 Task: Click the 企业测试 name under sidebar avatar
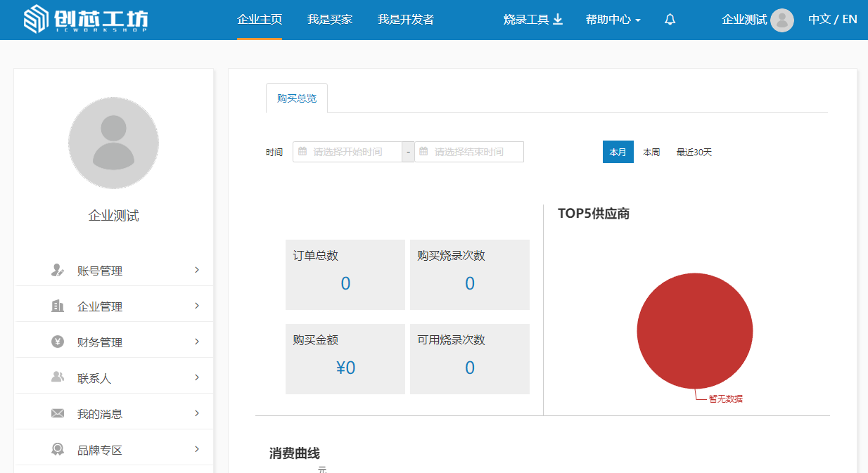[x=113, y=216]
